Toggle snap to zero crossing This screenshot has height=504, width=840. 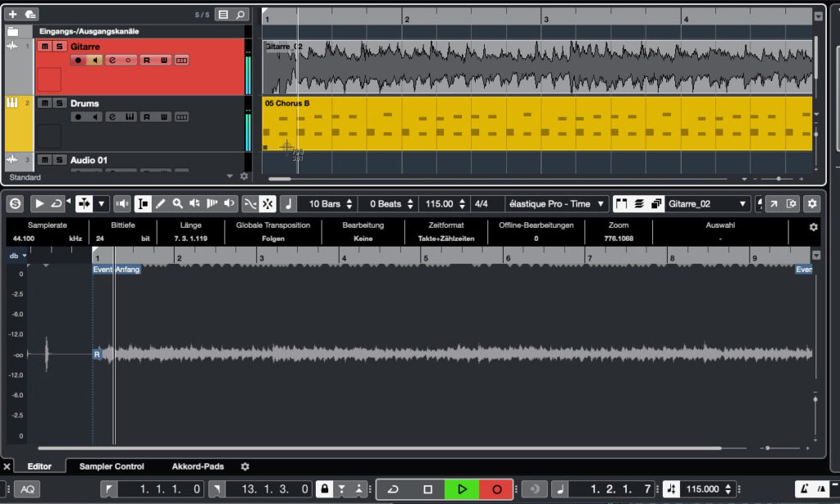pyautogui.click(x=250, y=204)
